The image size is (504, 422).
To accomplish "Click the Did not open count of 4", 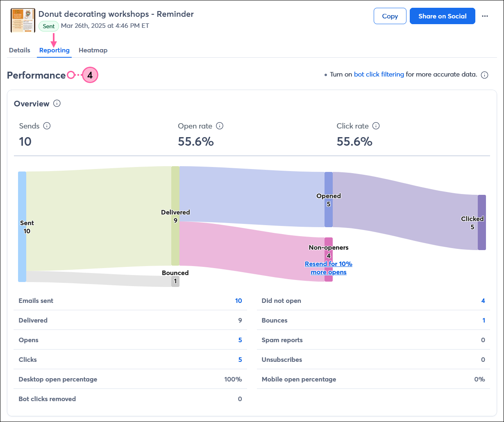I will 483,300.
